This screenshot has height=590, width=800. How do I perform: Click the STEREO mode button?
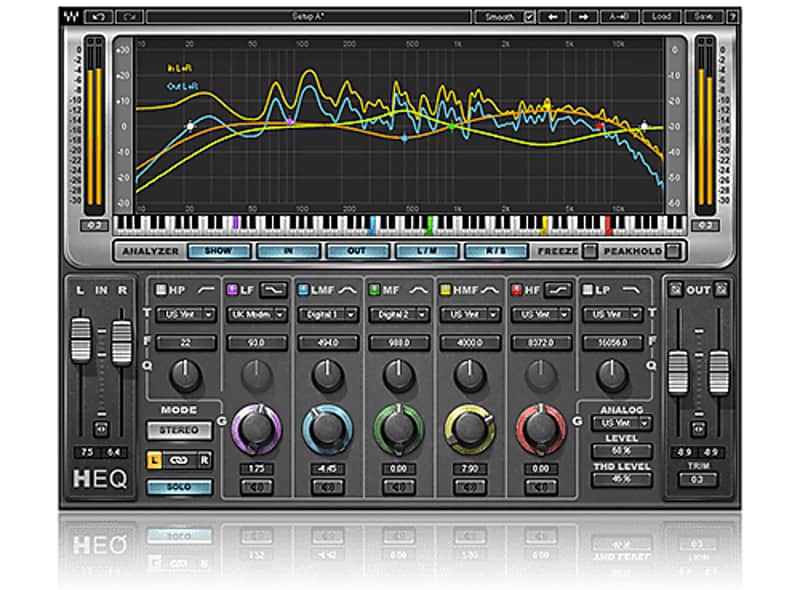tap(179, 430)
